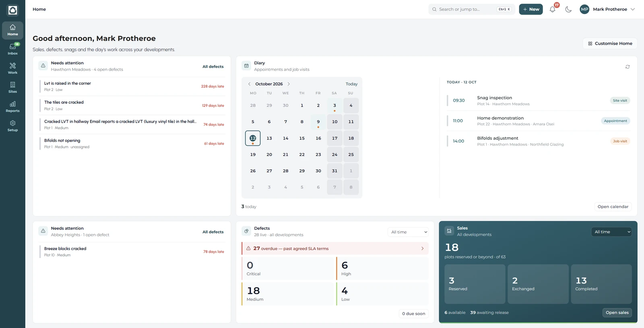Click the Defects panel icon
This screenshot has width=644, height=328.
click(x=246, y=231)
